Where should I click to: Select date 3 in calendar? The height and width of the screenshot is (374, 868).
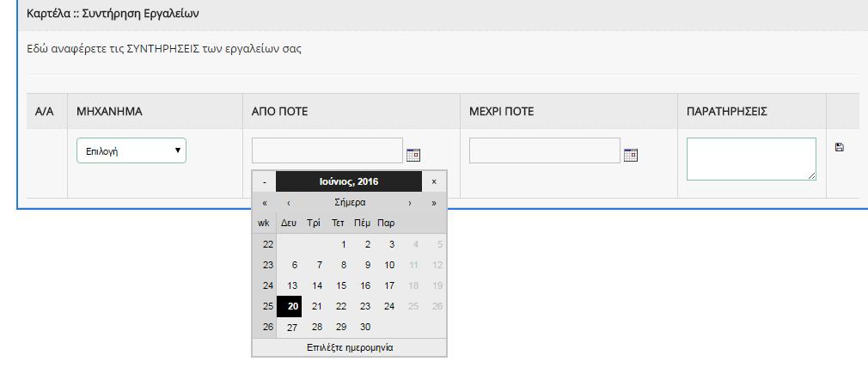(x=391, y=244)
